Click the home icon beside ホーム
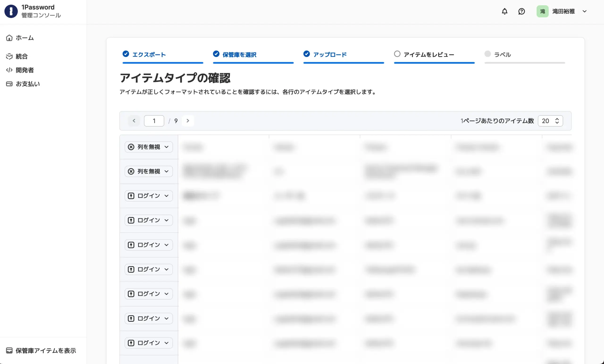 [x=9, y=38]
